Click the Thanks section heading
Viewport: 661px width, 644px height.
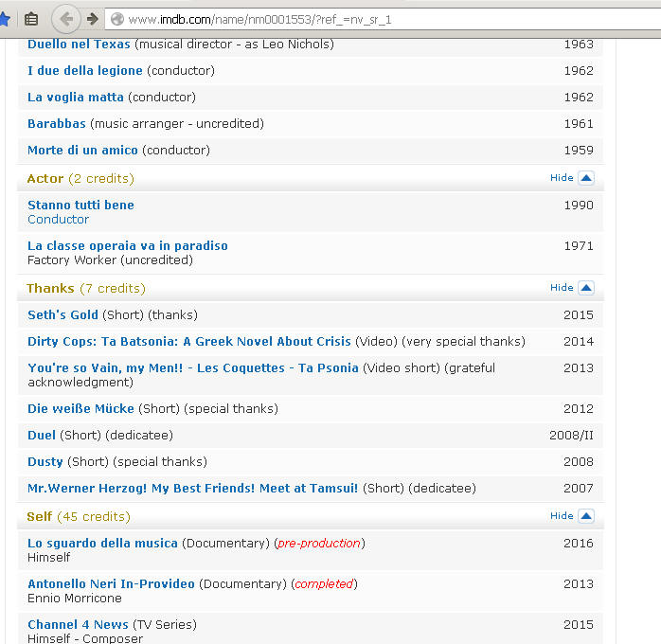[50, 288]
